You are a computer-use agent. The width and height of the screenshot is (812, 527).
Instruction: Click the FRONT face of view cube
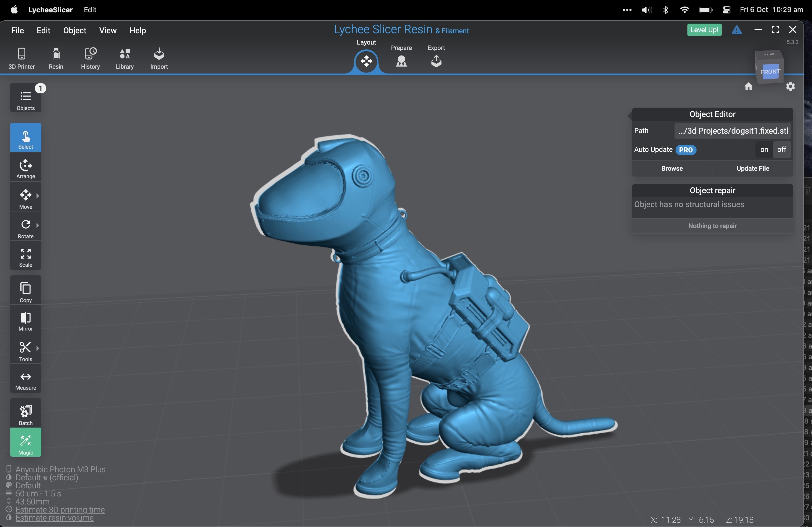pos(770,72)
